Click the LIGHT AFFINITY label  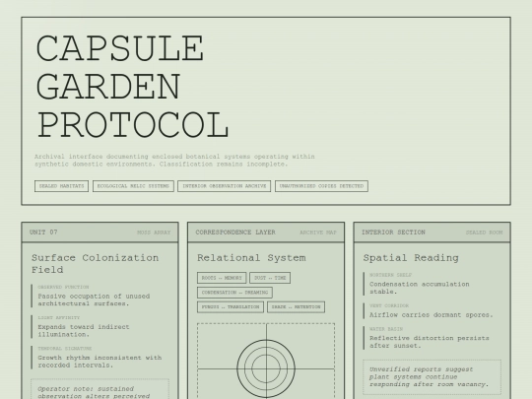coord(59,318)
